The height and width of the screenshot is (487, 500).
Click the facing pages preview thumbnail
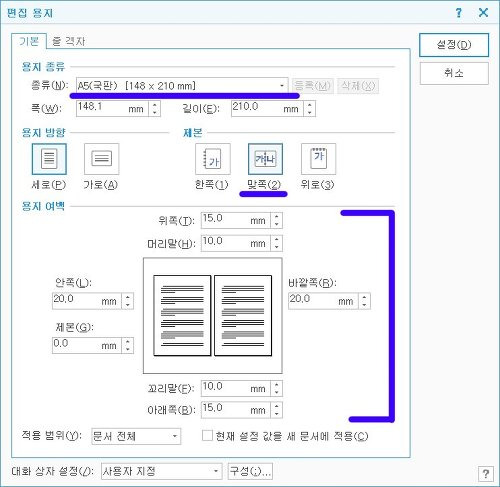pos(213,315)
